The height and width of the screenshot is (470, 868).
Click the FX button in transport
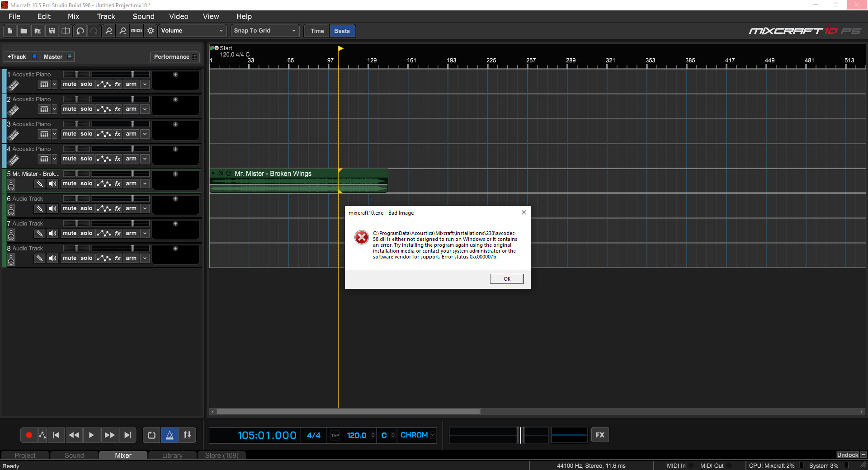[600, 435]
